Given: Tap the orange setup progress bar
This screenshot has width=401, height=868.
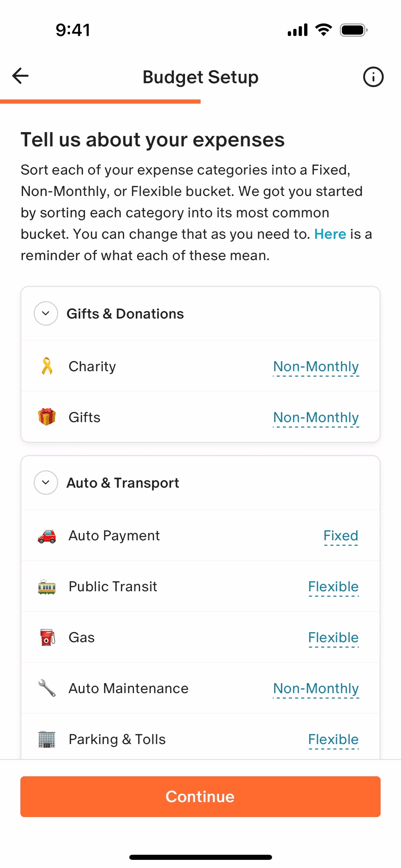Looking at the screenshot, I should (x=100, y=101).
